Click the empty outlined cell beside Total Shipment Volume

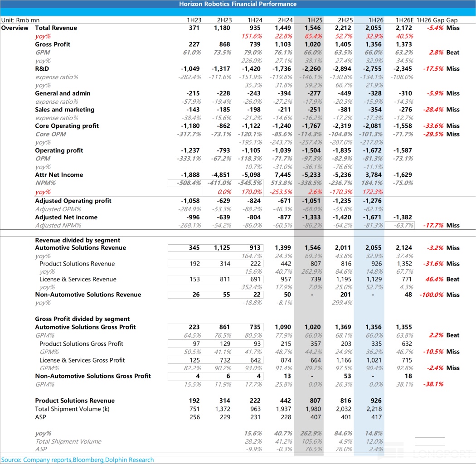click(430, 441)
